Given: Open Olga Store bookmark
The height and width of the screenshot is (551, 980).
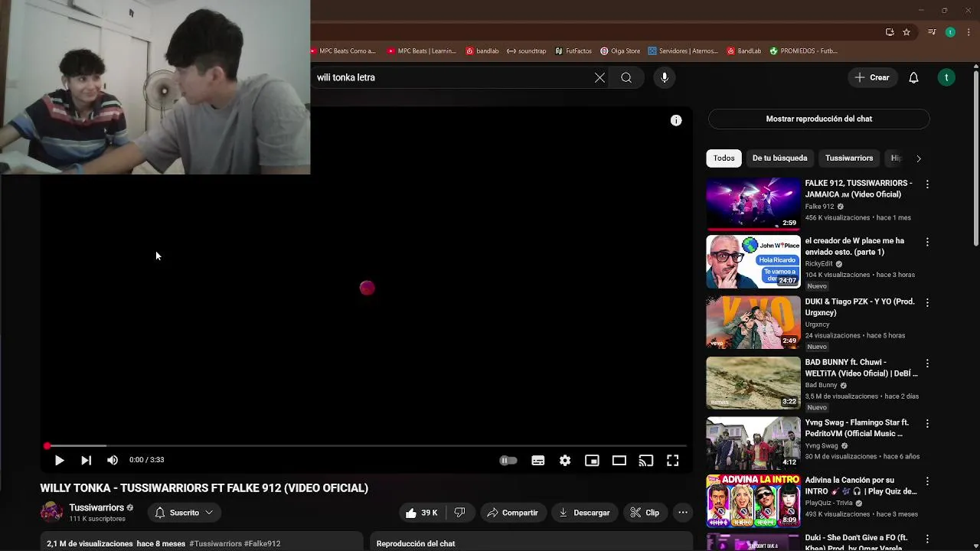Looking at the screenshot, I should pyautogui.click(x=620, y=51).
